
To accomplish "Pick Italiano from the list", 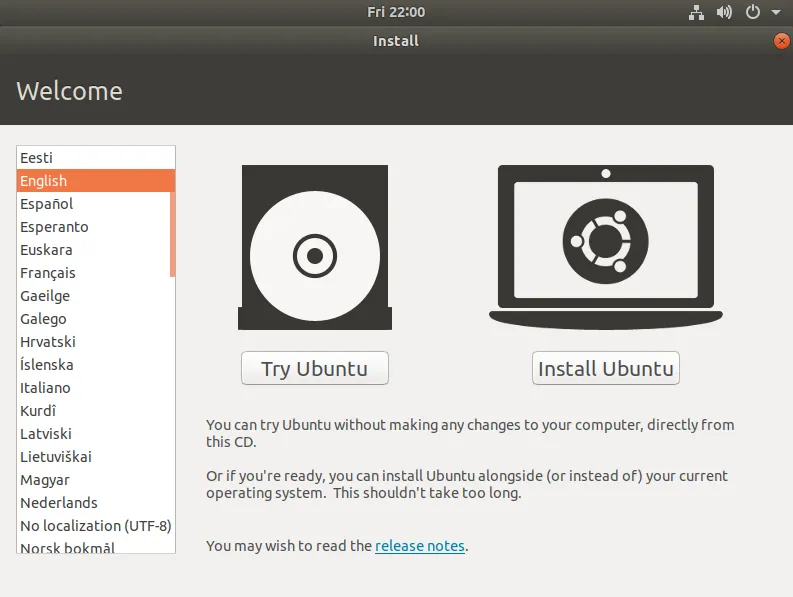I will pyautogui.click(x=96, y=388).
